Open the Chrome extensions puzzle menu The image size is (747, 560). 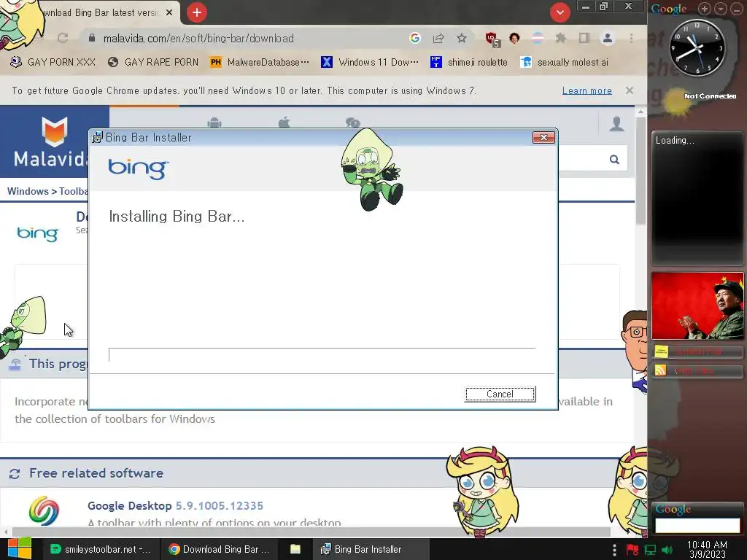(x=561, y=38)
